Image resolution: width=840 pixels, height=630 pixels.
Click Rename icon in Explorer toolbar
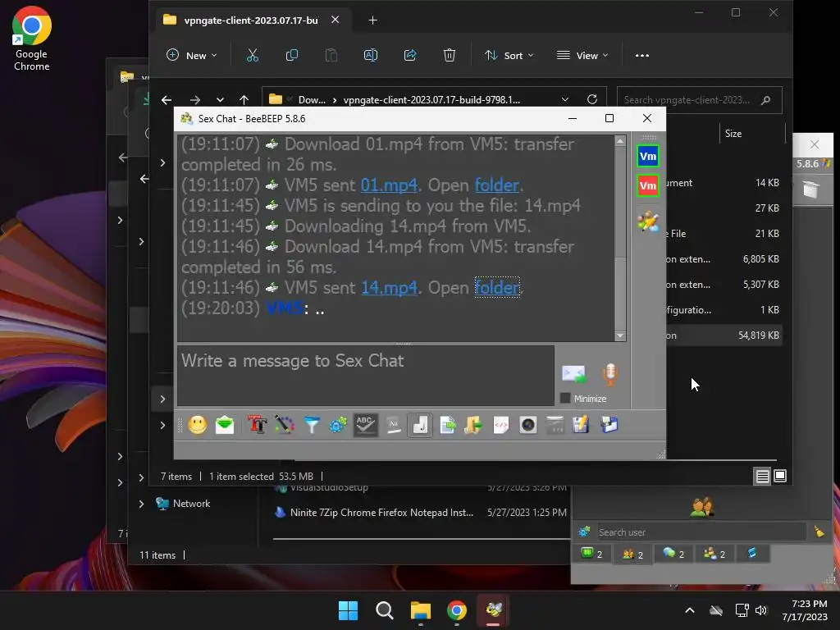pyautogui.click(x=371, y=55)
